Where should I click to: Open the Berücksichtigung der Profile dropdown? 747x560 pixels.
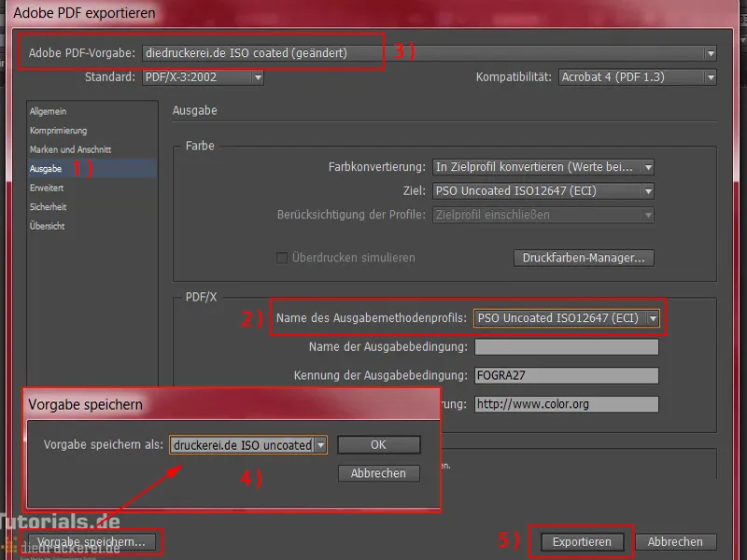pos(543,215)
